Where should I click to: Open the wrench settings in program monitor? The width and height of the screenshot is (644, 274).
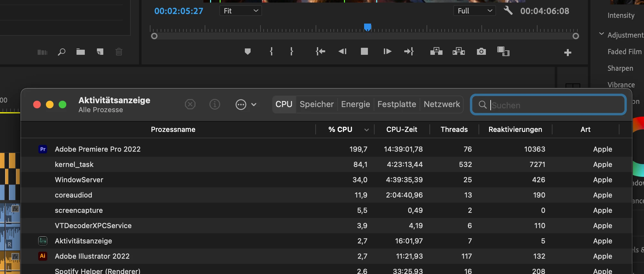click(x=508, y=11)
